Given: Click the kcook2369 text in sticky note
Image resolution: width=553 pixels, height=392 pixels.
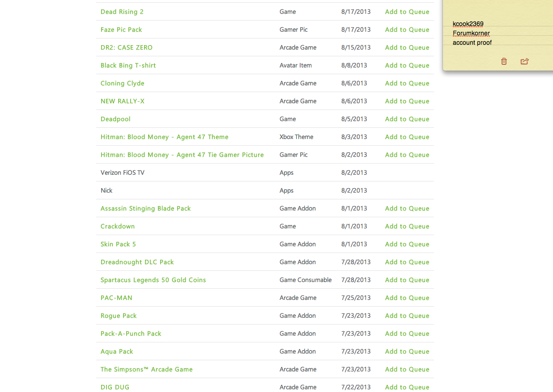Looking at the screenshot, I should [x=468, y=24].
